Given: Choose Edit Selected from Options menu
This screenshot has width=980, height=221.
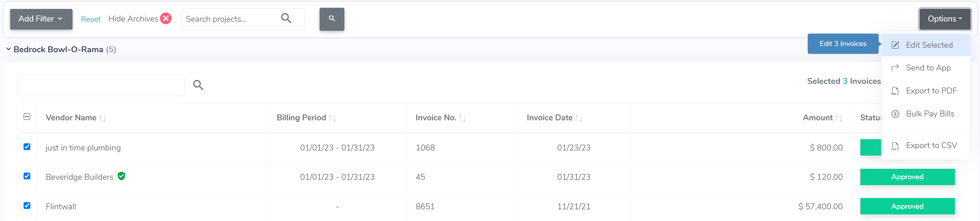Looking at the screenshot, I should (929, 45).
